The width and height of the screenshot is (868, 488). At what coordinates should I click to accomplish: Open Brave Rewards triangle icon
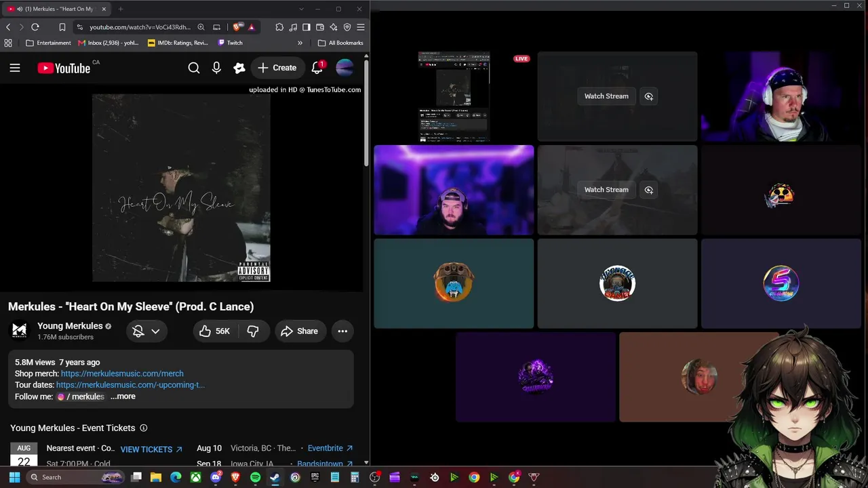[x=252, y=27]
